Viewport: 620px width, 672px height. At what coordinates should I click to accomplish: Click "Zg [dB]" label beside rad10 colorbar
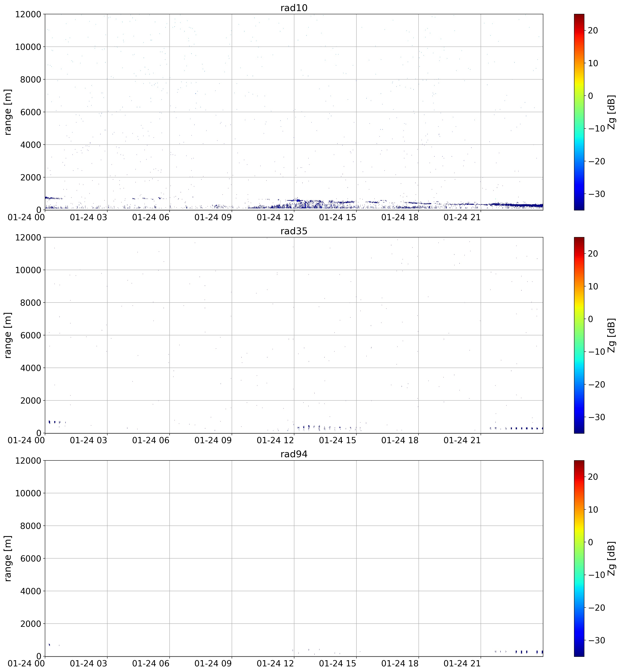612,112
